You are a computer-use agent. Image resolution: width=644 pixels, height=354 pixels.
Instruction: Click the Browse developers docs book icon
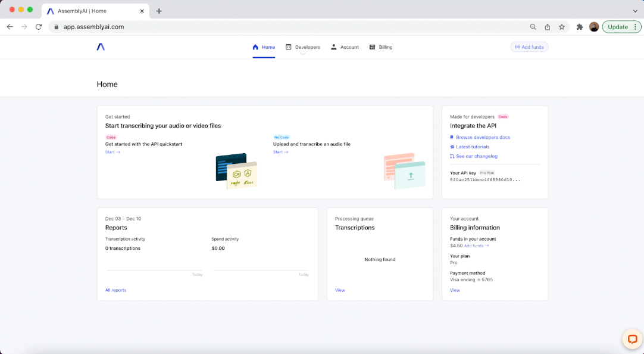point(452,137)
